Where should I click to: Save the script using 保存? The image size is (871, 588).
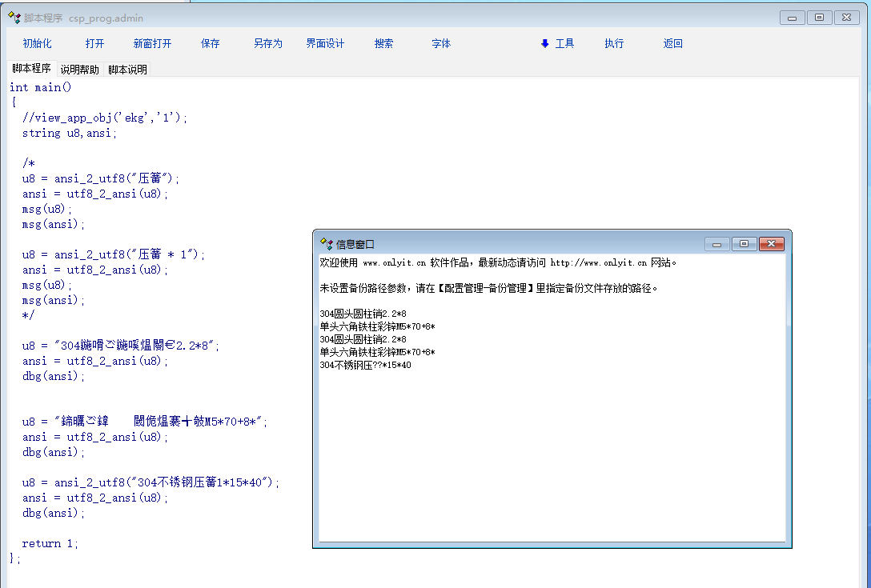211,44
